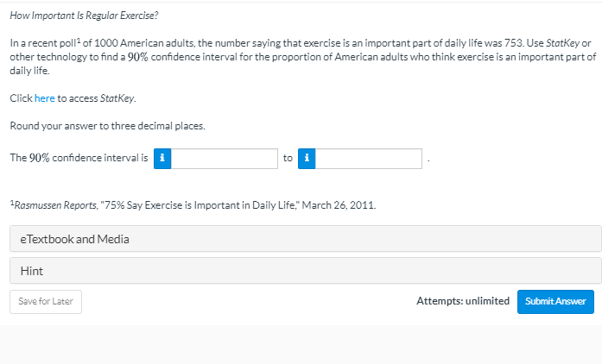Click the info icon before the upper bound field

click(x=307, y=159)
